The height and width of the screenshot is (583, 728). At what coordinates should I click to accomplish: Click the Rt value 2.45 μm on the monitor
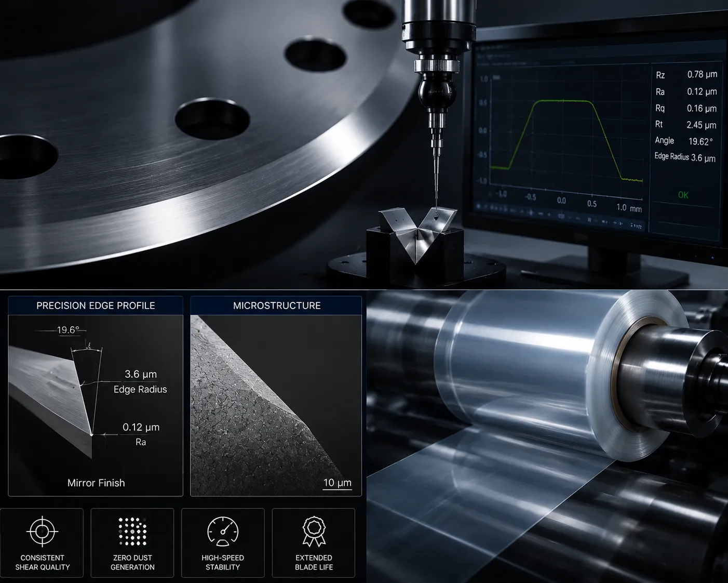tap(701, 125)
